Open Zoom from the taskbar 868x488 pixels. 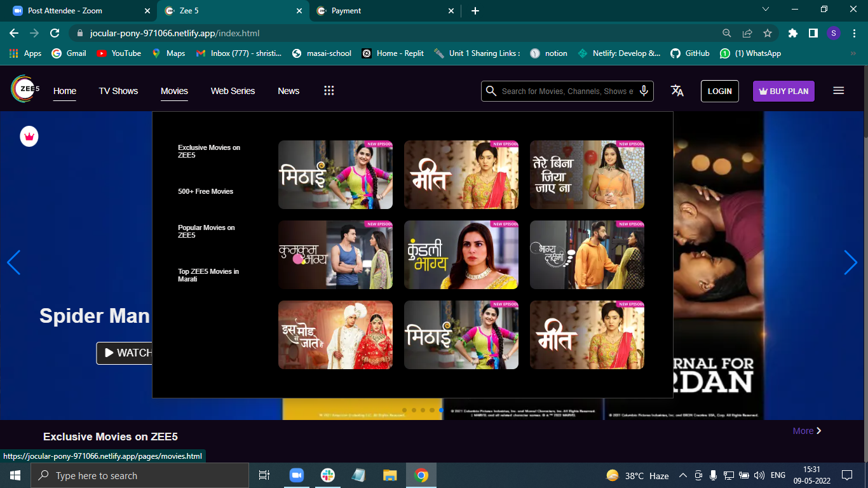296,475
